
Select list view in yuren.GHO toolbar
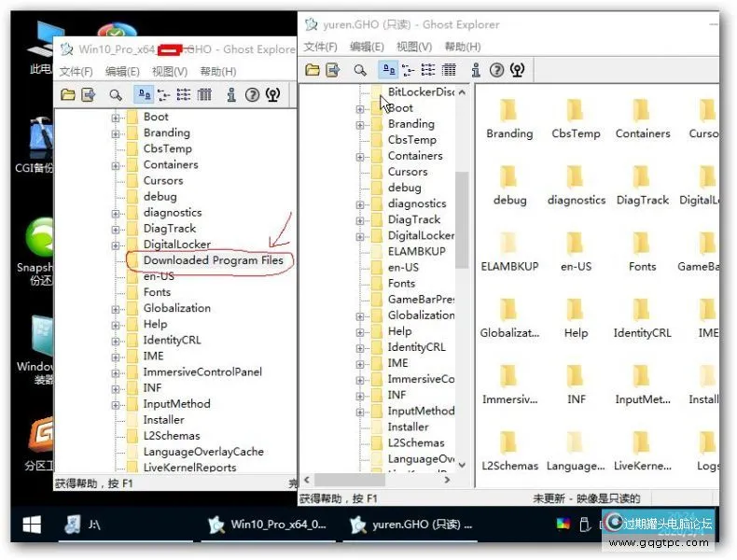coord(427,70)
